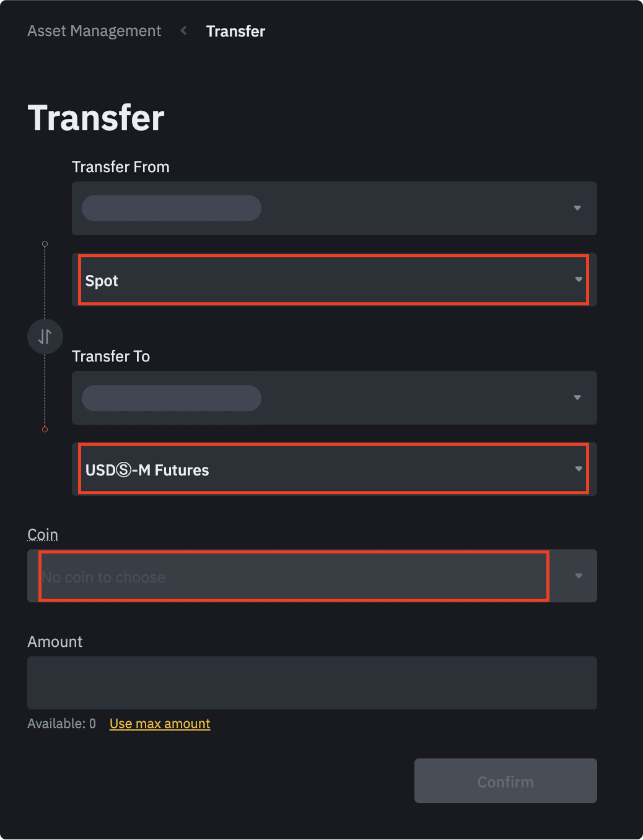The height and width of the screenshot is (840, 643).
Task: Click the Available: 0 balance text
Action: click(61, 723)
